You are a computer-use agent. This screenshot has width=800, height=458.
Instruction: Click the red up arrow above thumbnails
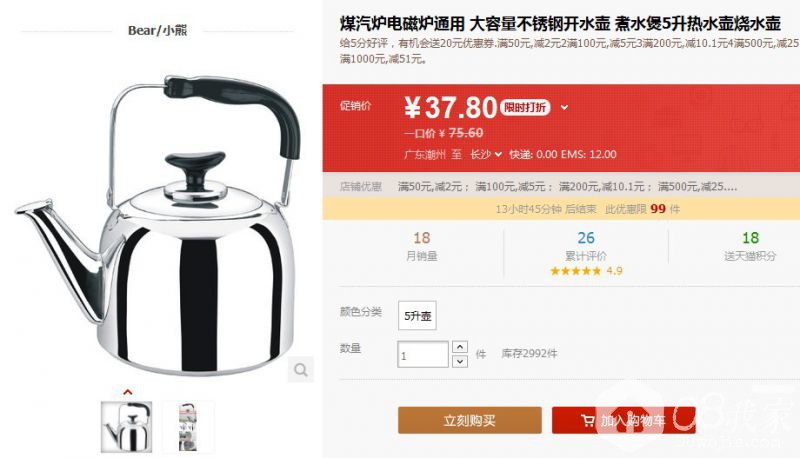tap(128, 392)
